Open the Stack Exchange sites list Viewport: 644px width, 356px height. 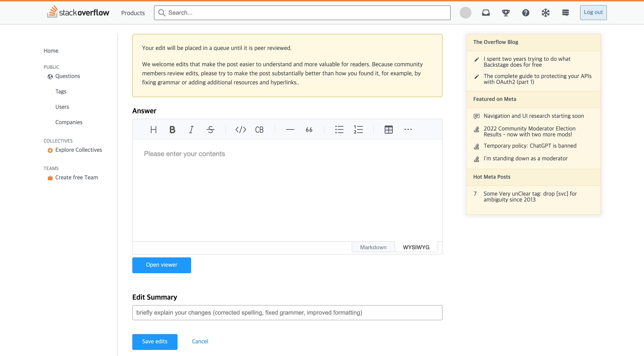pyautogui.click(x=566, y=12)
